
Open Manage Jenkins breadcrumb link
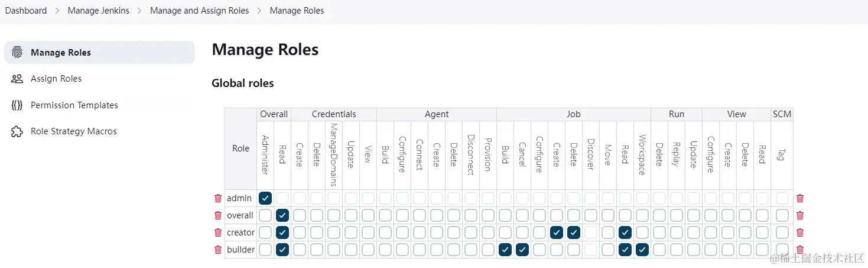pos(99,11)
